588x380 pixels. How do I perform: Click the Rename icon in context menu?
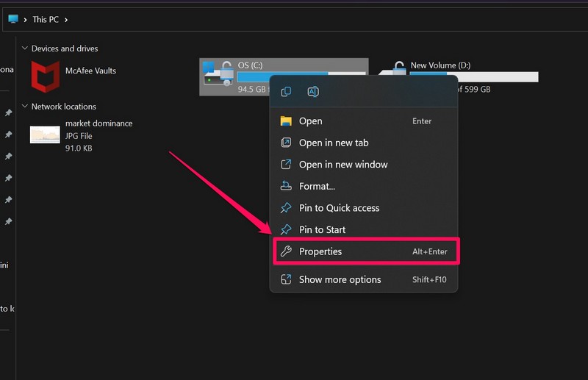tap(313, 92)
